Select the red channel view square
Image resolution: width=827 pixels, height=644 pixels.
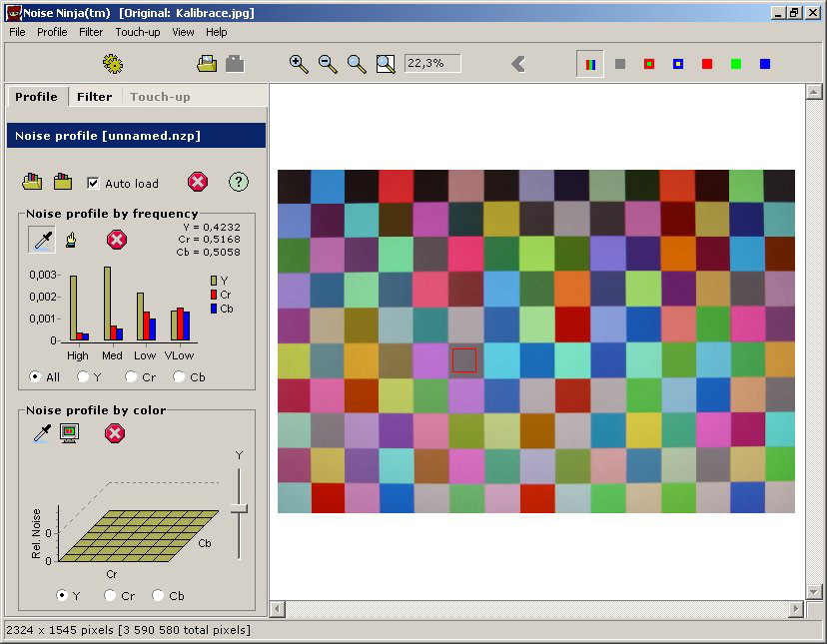[x=707, y=64]
